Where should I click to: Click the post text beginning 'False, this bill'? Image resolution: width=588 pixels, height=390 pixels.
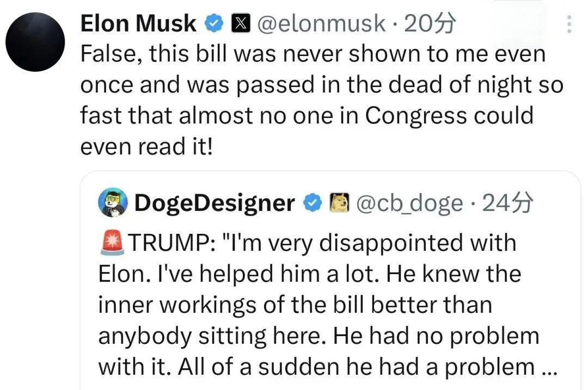(x=322, y=100)
